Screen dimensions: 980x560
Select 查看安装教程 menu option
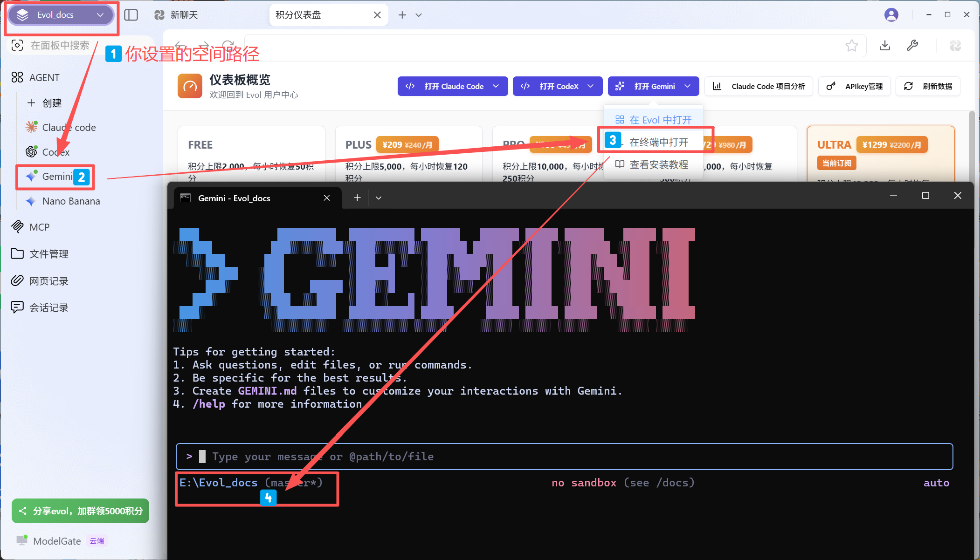tap(658, 164)
